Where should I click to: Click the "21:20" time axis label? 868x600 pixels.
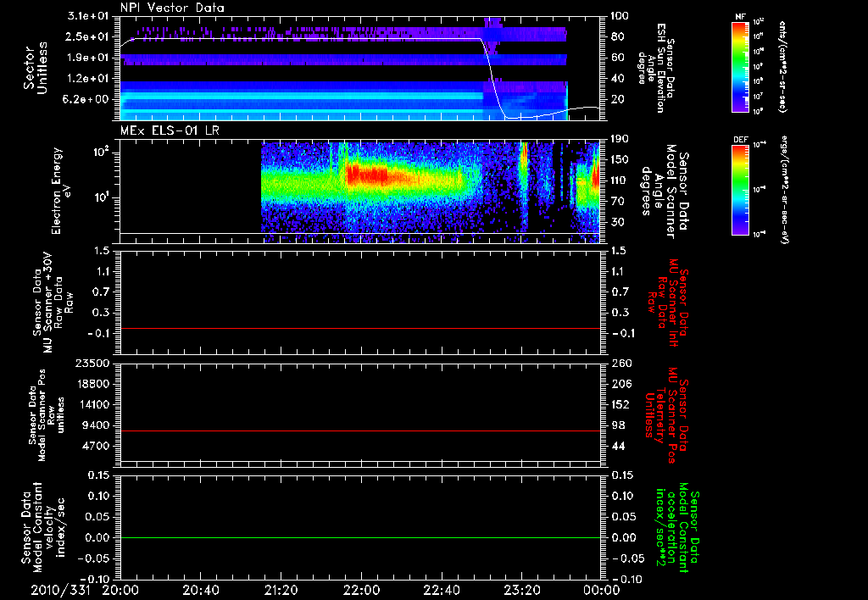pyautogui.click(x=281, y=590)
